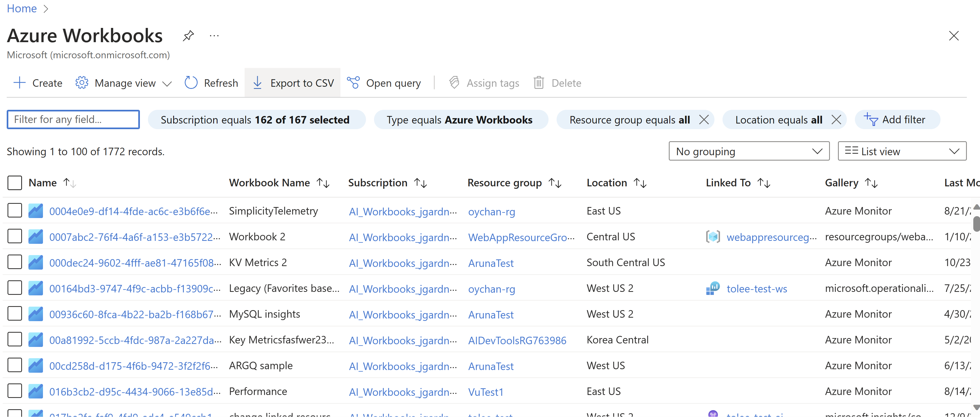Click the Add filter button
The width and height of the screenshot is (980, 417).
coord(897,120)
